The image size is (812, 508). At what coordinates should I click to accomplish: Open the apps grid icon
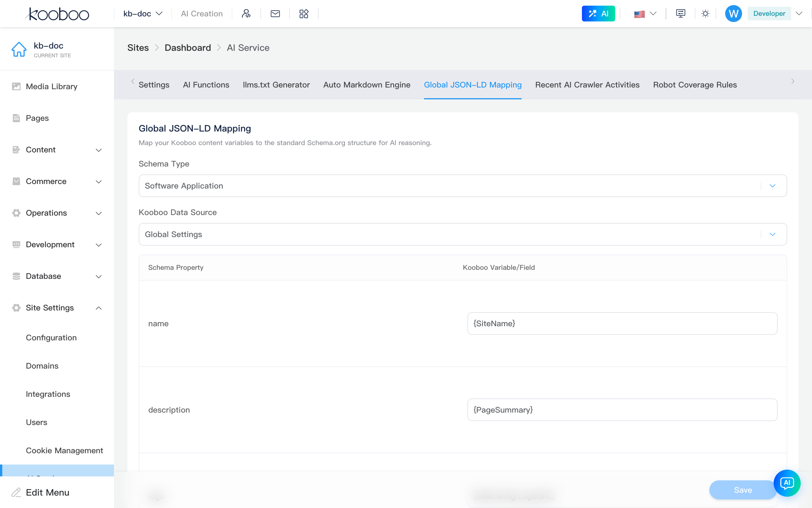[304, 14]
